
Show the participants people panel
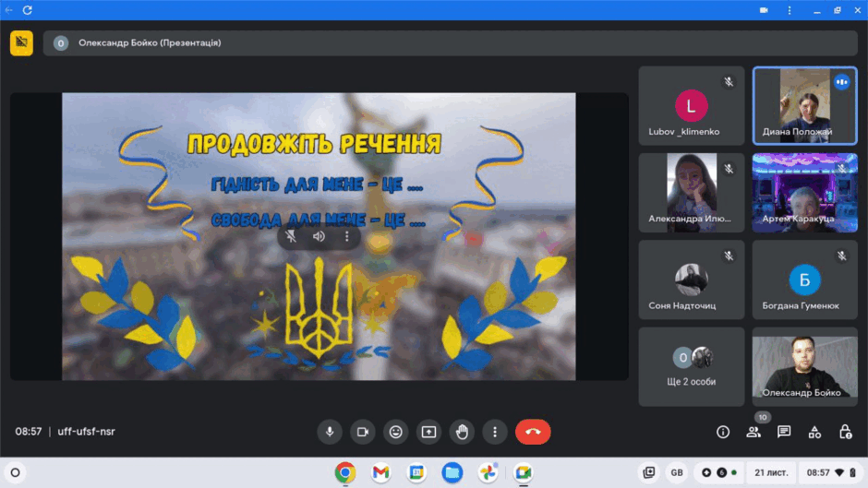753,432
